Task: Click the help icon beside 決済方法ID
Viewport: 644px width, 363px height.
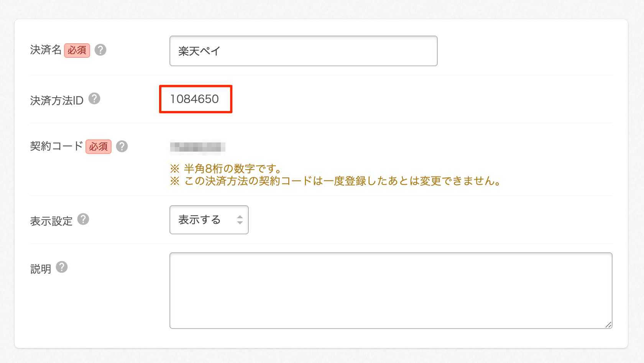Action: (x=95, y=99)
